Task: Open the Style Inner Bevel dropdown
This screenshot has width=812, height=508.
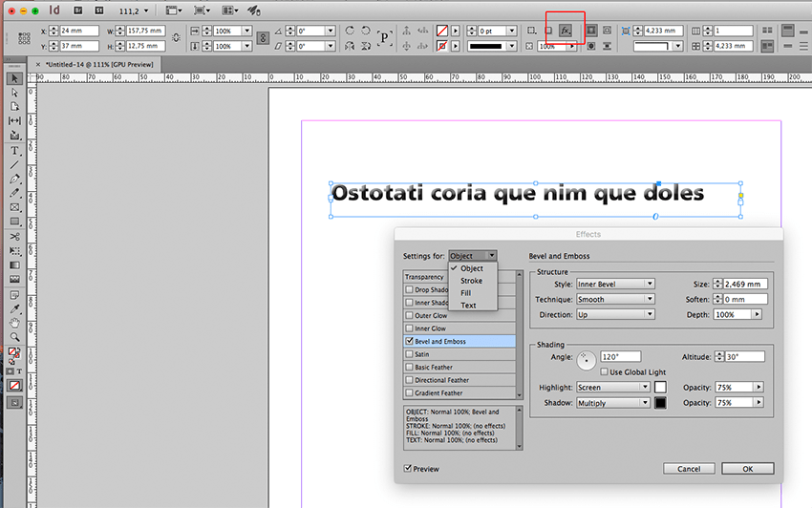Action: coord(615,284)
